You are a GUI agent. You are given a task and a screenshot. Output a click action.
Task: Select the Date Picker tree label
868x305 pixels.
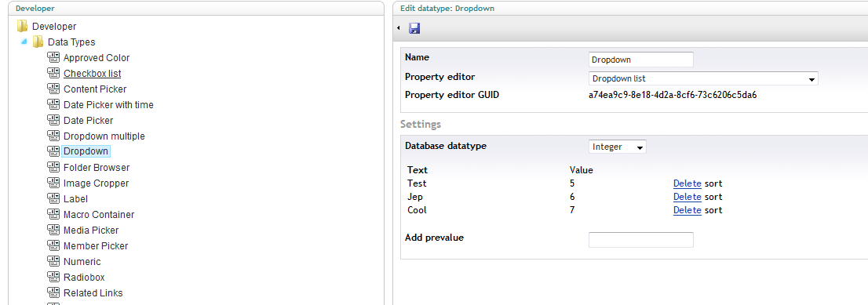tap(89, 120)
